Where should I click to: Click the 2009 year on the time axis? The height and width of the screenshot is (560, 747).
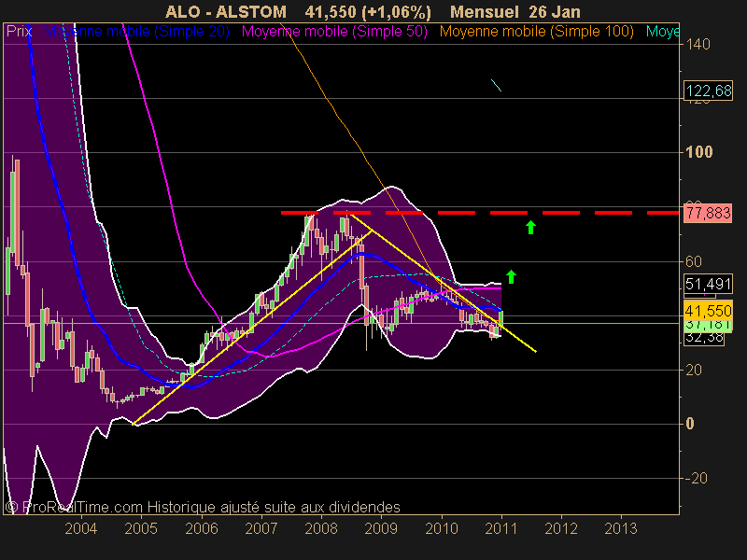(381, 528)
